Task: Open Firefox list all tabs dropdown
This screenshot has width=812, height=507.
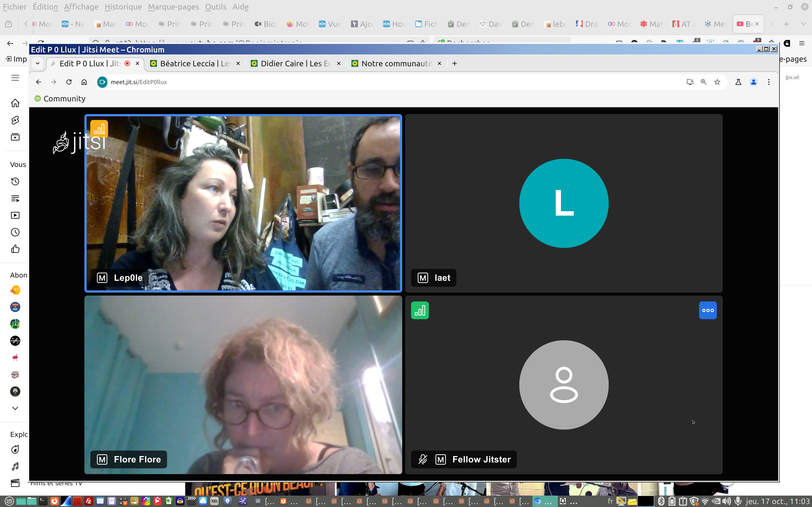Action: [803, 24]
